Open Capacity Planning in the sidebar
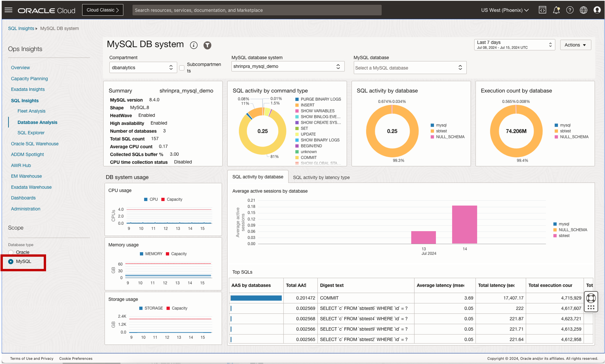605x364 pixels. 29,78
